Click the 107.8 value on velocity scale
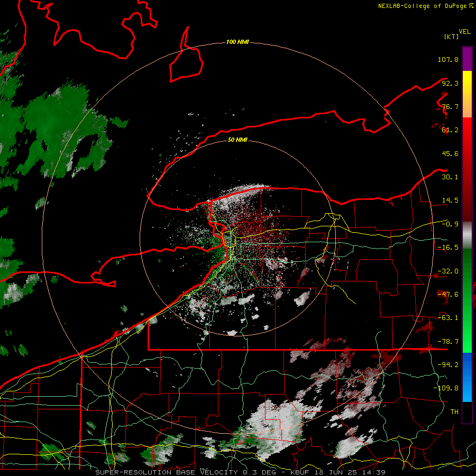This screenshot has width=476, height=476. (448, 59)
